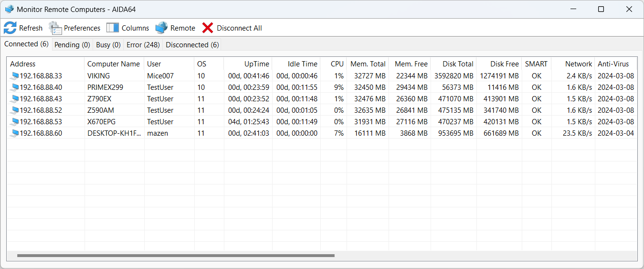Screen dimensions: 644x269
Task: Open the Error (248) tab
Action: click(143, 45)
